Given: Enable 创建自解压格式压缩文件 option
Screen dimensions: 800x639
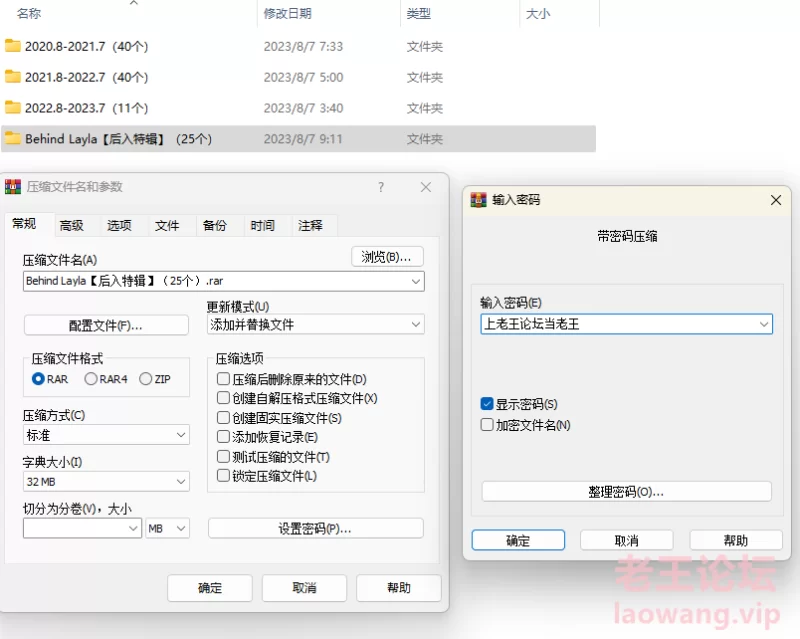Looking at the screenshot, I should [223, 398].
